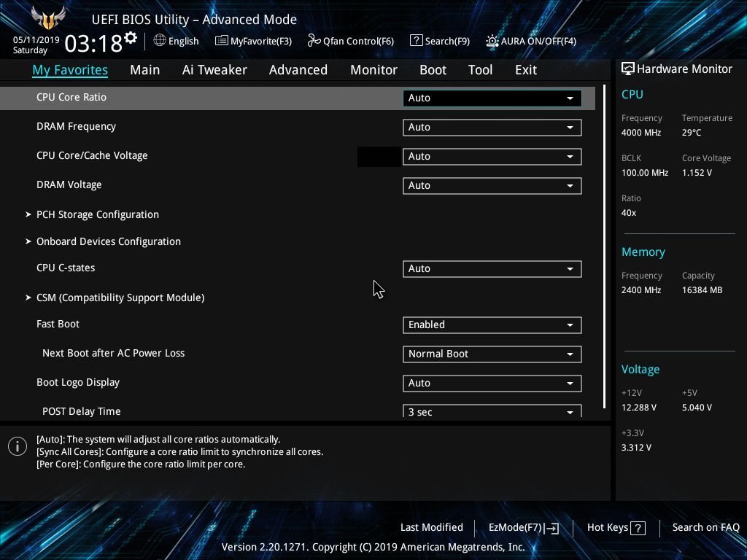Click the settings list vertical scrollbar

[x=604, y=246]
